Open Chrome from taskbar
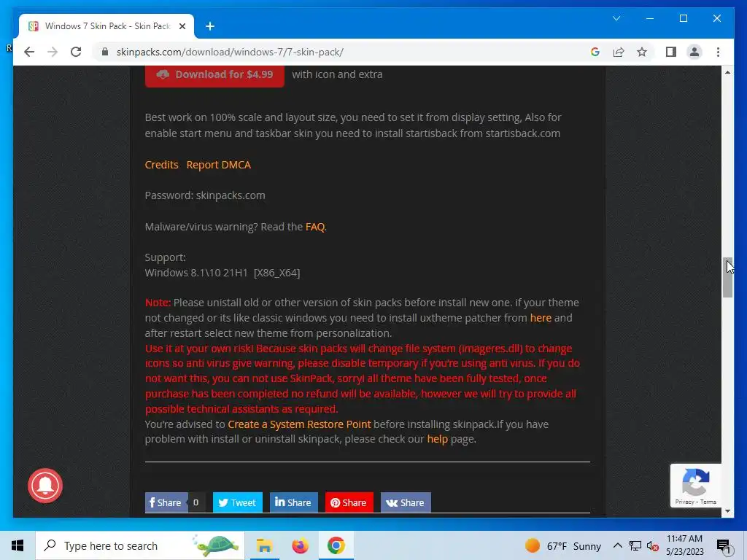Screen dimensions: 747x560 336,545
